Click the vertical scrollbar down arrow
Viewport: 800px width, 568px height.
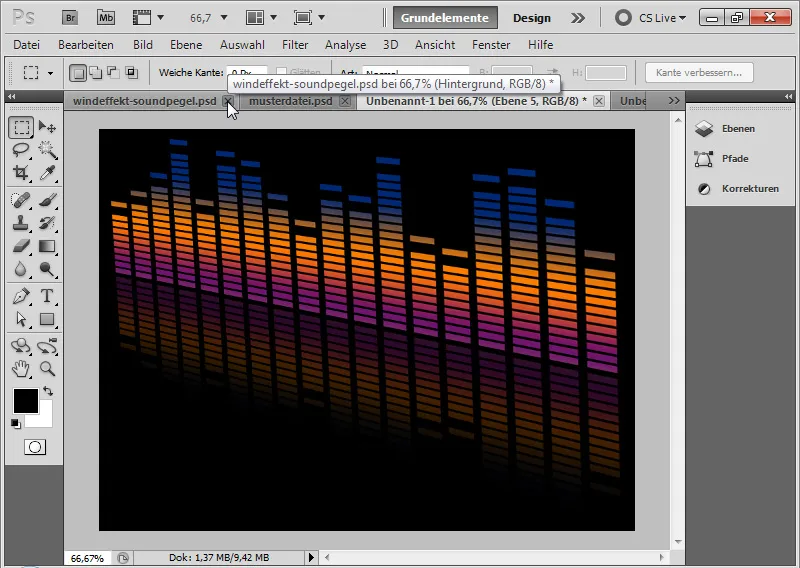pyautogui.click(x=678, y=541)
